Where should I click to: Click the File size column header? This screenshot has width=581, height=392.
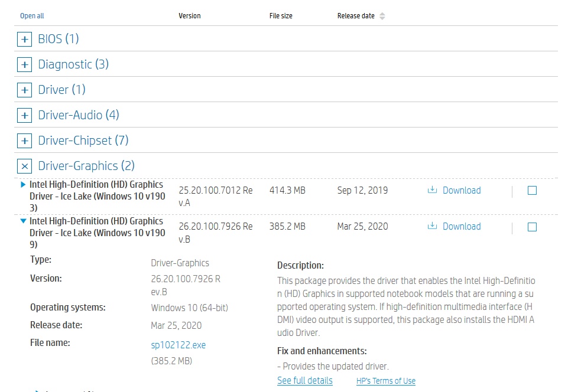[281, 16]
